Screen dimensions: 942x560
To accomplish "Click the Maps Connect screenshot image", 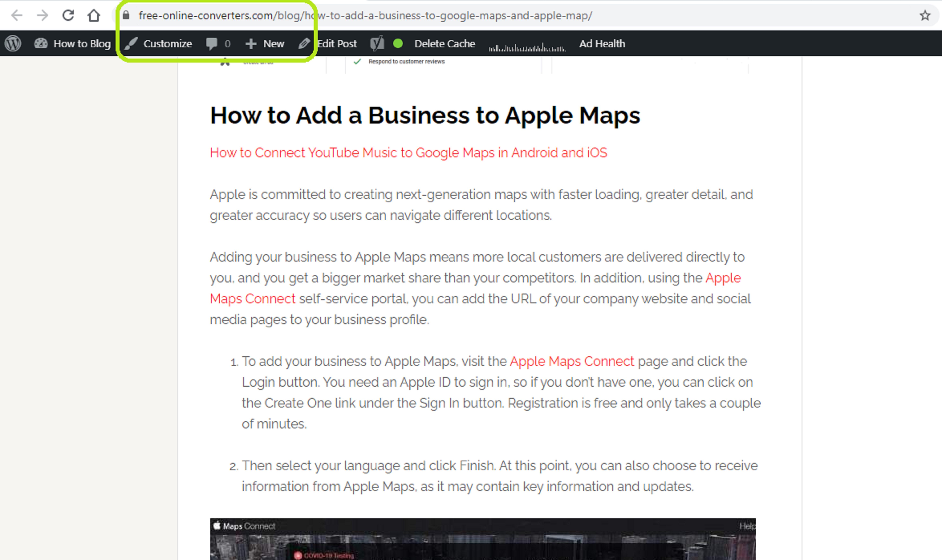I will tap(483, 539).
